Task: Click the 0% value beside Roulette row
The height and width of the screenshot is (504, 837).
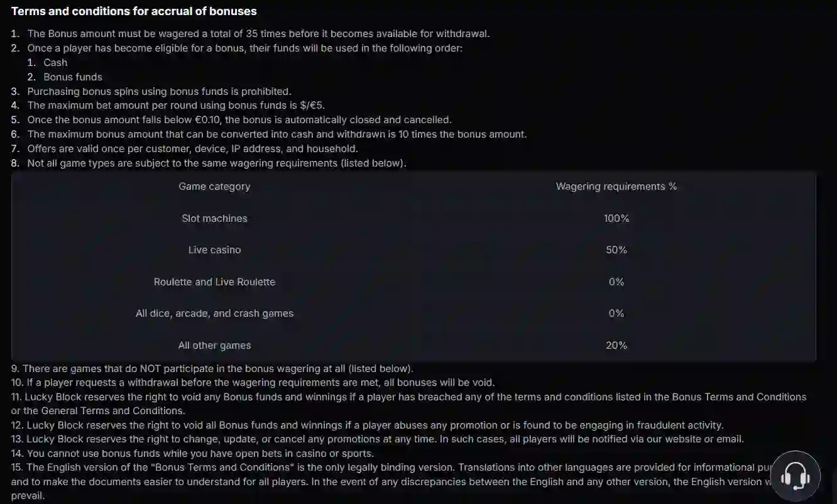Action: pyautogui.click(x=616, y=282)
